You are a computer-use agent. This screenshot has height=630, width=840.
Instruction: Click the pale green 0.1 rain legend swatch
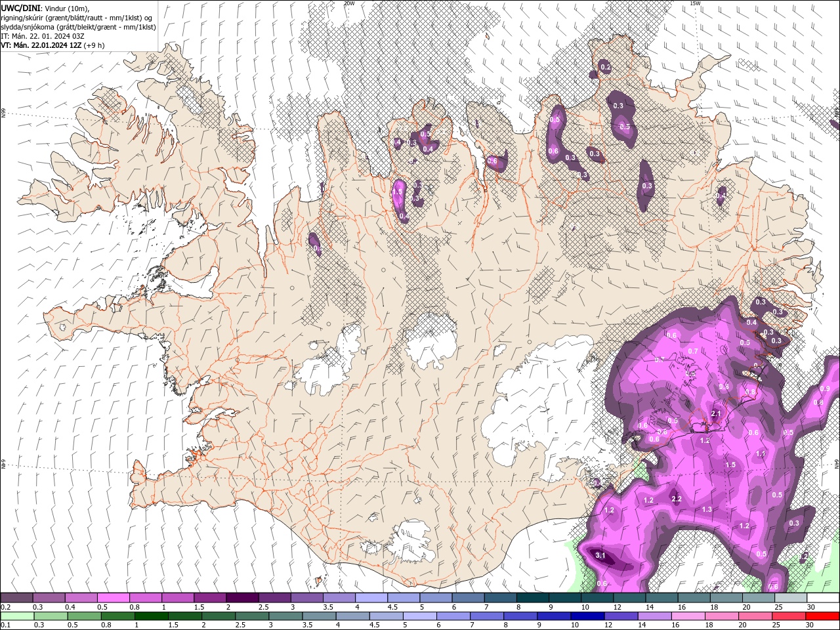[x=17, y=616]
